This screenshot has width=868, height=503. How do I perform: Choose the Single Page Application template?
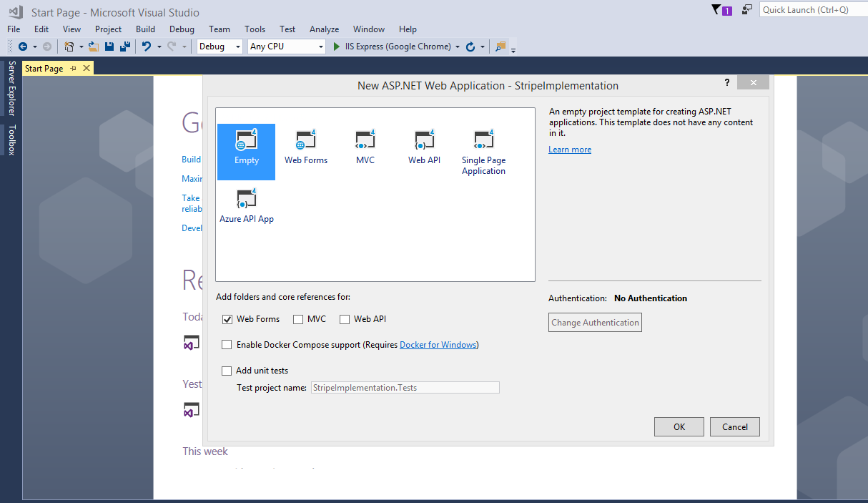point(483,152)
